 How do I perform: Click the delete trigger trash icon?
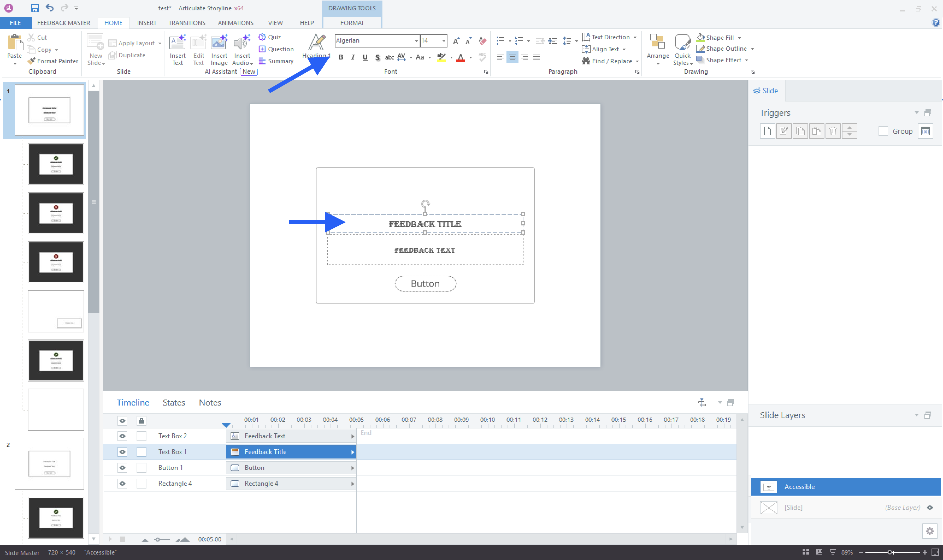(833, 131)
